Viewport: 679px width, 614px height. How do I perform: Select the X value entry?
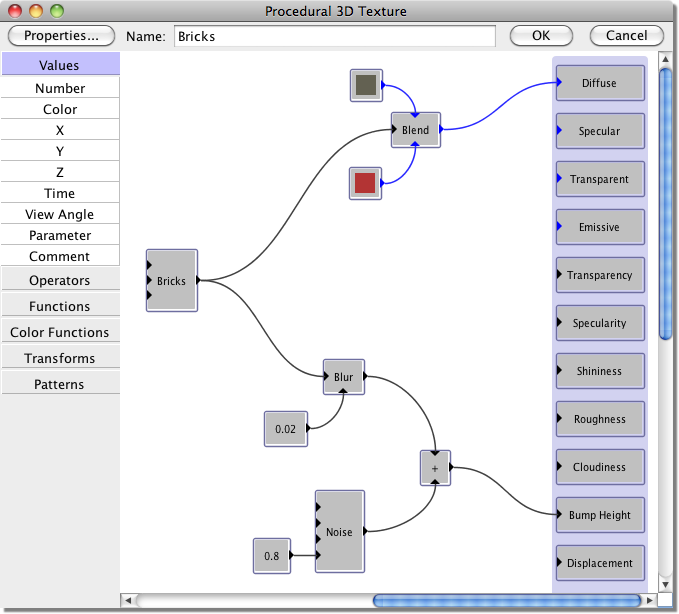60,130
